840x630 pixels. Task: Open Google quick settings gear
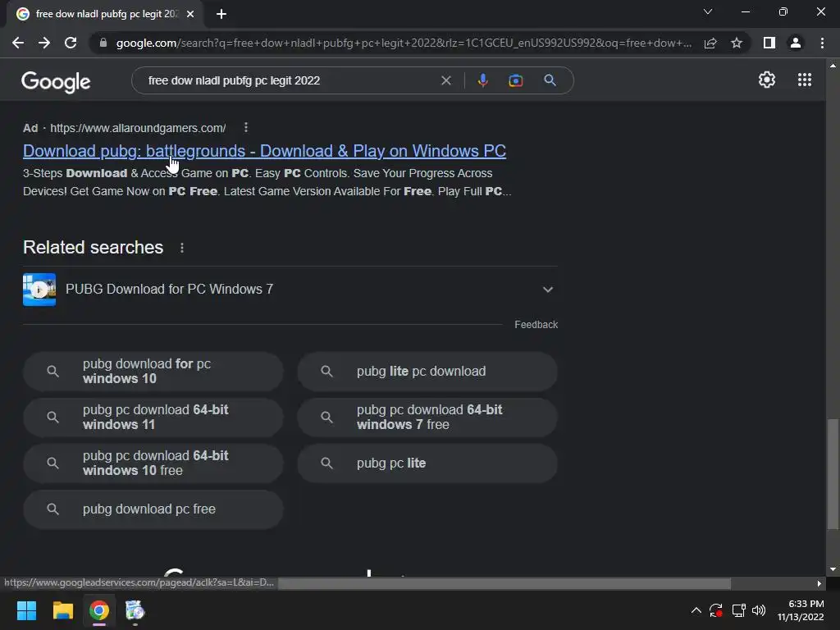(767, 80)
